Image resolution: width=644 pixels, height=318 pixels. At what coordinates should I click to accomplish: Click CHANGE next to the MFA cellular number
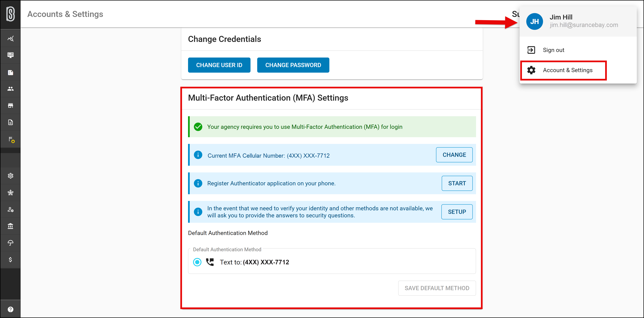(454, 155)
